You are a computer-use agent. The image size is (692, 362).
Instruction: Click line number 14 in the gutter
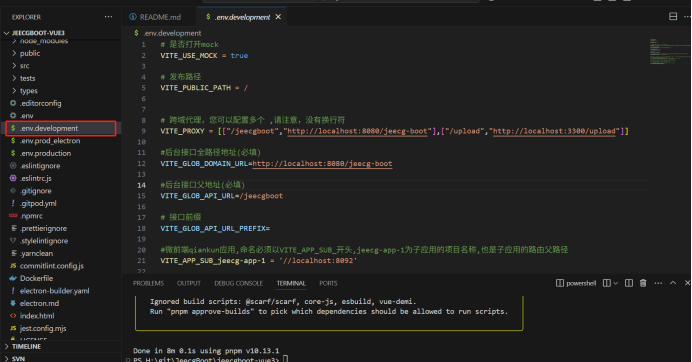(x=141, y=185)
